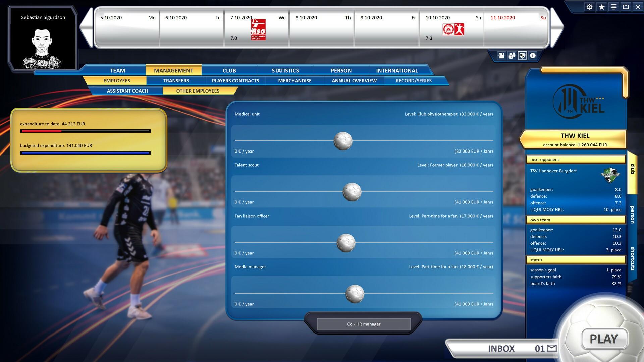Viewport: 644px width, 362px height.
Task: Click the Media manager slider ball
Action: [355, 294]
